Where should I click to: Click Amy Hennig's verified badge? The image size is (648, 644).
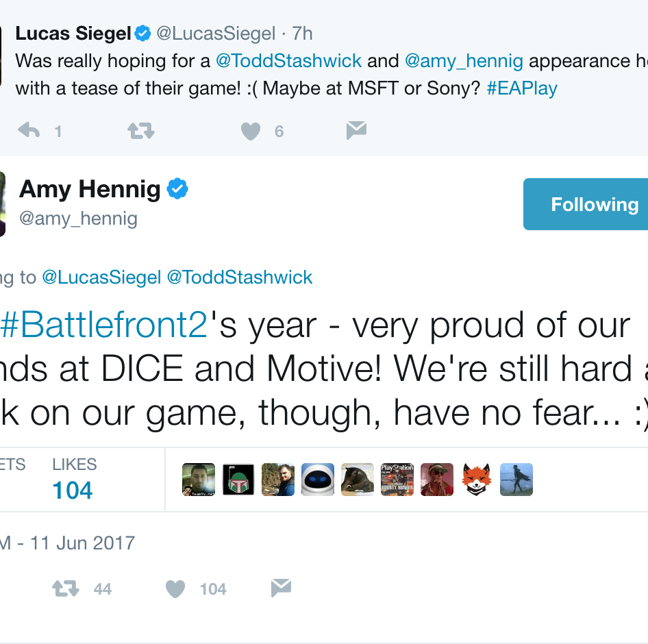coord(177,188)
